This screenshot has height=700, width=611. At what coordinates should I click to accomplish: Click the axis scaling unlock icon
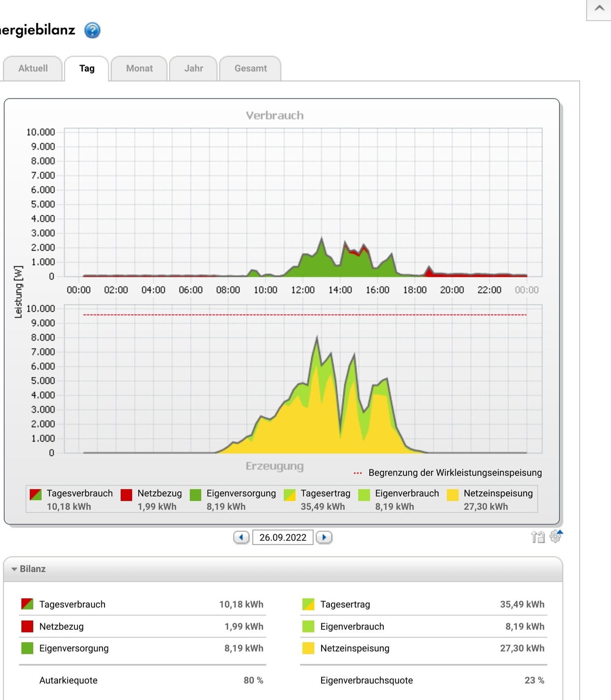tap(537, 537)
